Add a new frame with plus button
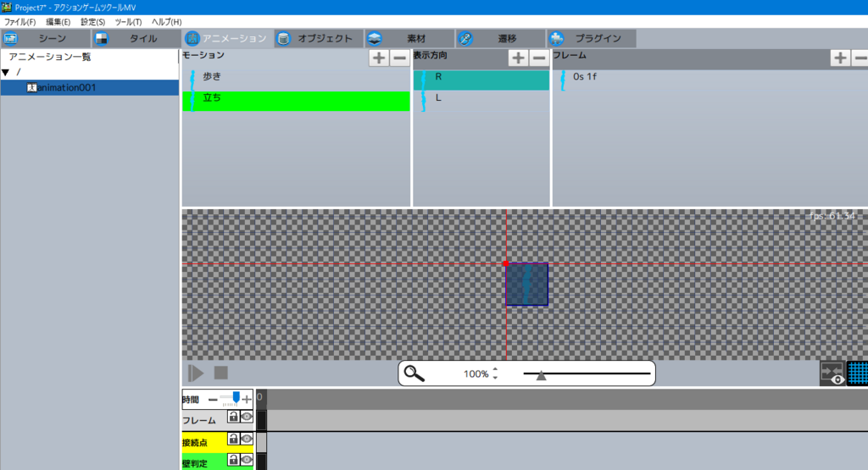The image size is (868, 470). coord(840,58)
